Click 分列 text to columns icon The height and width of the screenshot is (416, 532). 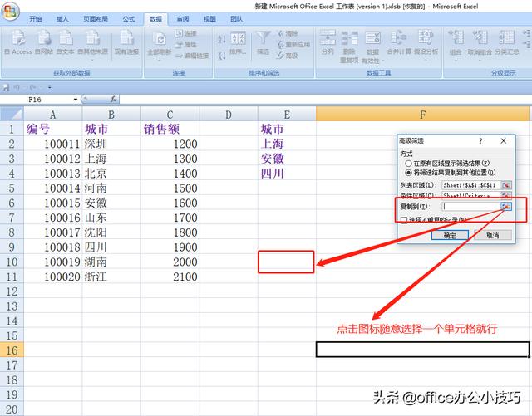[328, 42]
